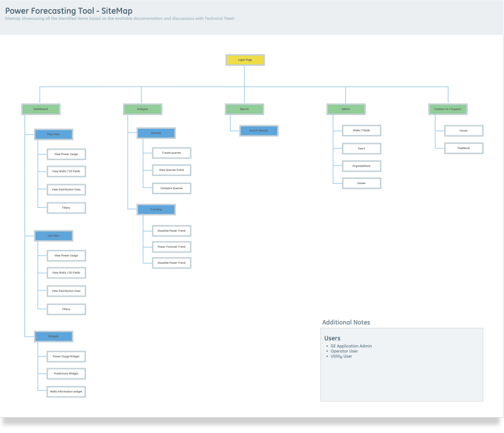The image size is (504, 433).
Task: Select the GE Application Admin bullet in Additional Notes
Action: [351, 346]
